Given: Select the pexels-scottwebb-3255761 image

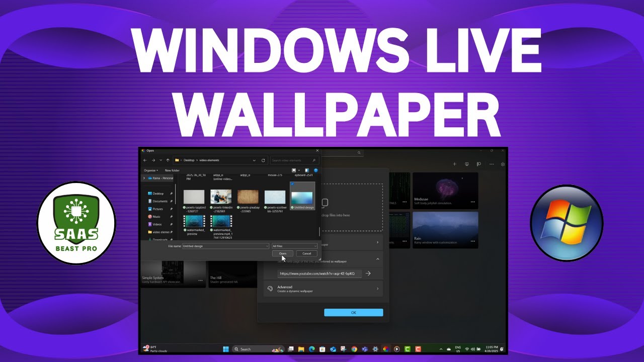Looking at the screenshot, I should point(275,200).
